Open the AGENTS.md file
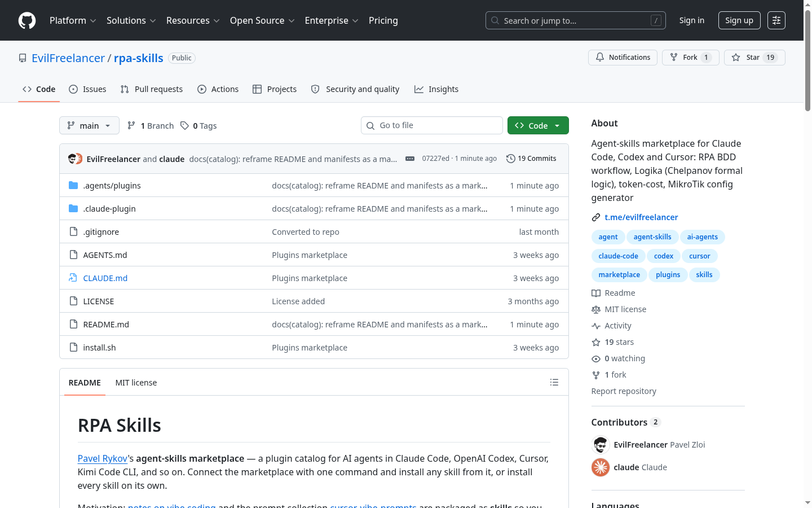 105,255
